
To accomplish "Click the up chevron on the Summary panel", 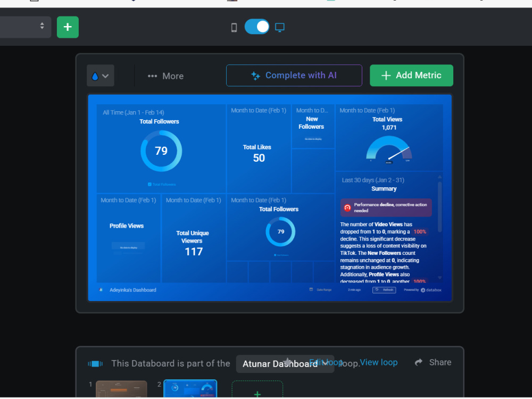I will pos(439,176).
